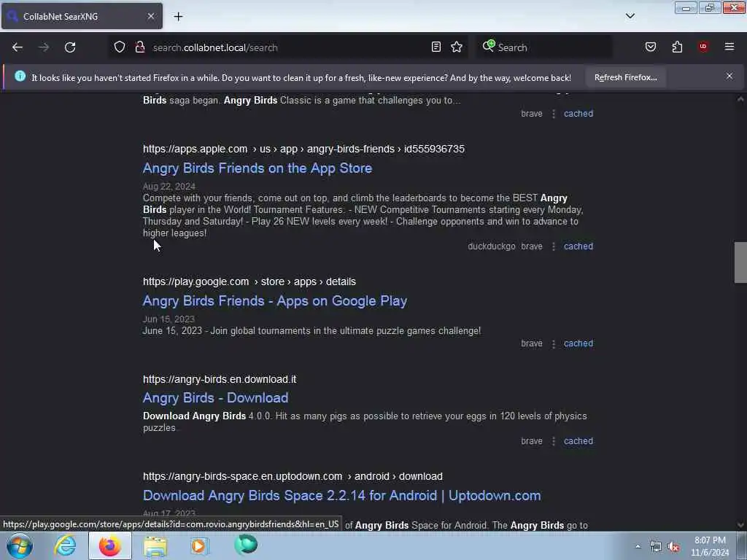
Task: Click the duckduckgo engine label
Action: pos(491,246)
